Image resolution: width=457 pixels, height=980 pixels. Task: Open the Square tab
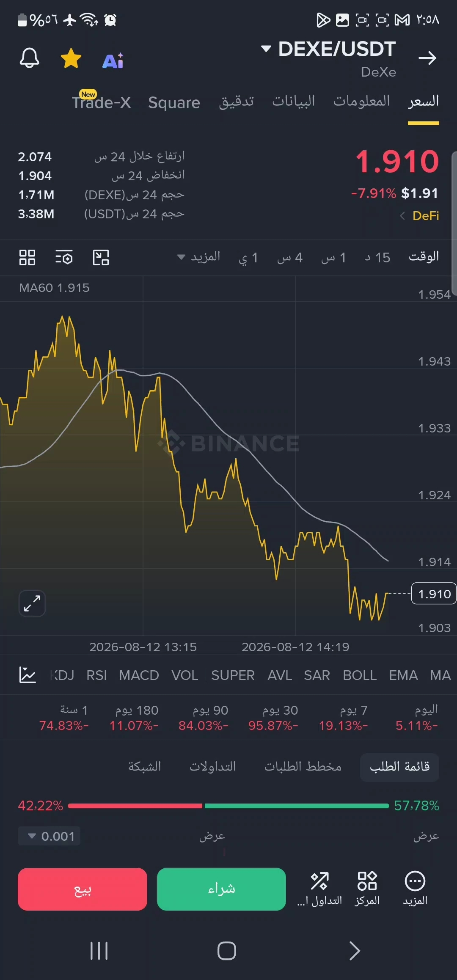[174, 102]
